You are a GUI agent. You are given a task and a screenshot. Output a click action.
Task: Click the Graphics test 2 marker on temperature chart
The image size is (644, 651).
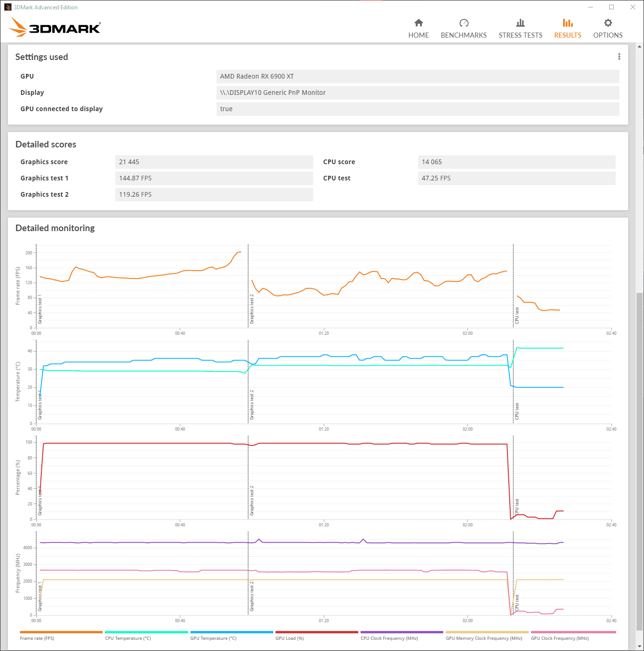tap(252, 405)
